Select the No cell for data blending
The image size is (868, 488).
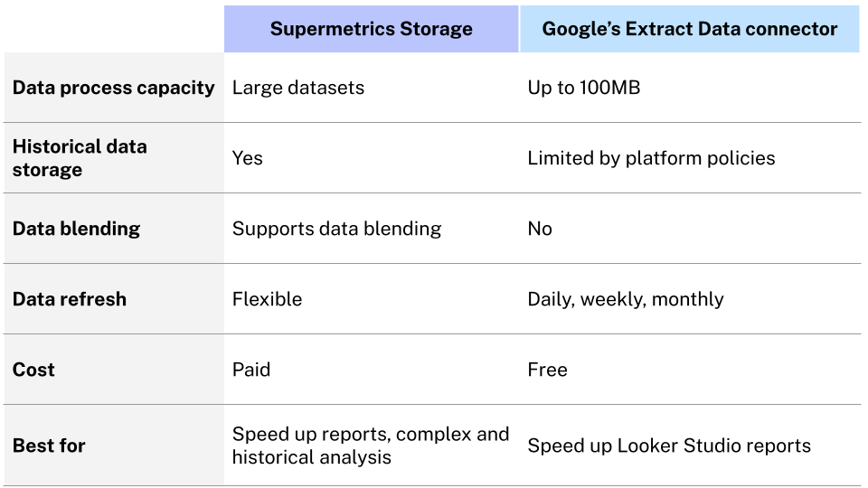coord(540,229)
